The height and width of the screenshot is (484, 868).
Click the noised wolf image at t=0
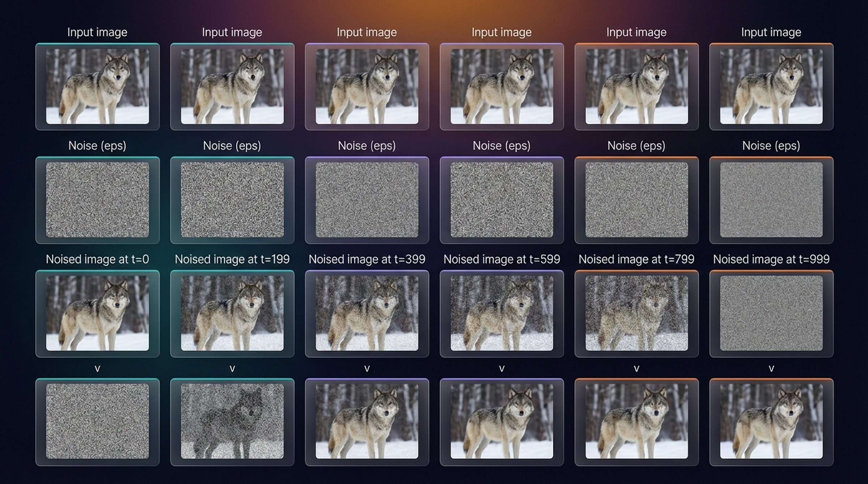[97, 313]
